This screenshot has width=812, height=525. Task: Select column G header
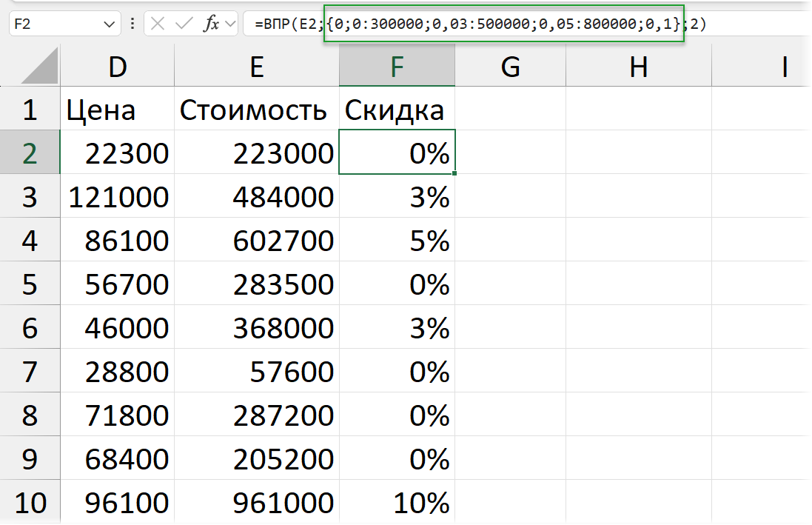coord(511,66)
